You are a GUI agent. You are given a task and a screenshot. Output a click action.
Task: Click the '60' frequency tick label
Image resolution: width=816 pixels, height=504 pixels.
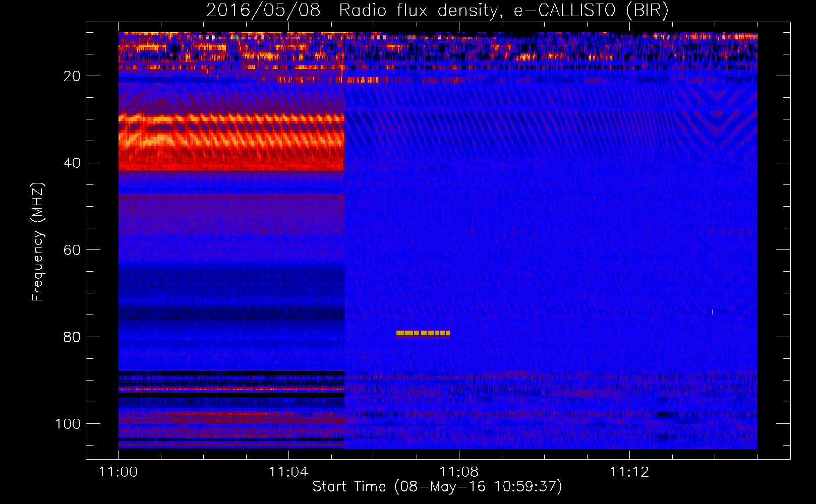pyautogui.click(x=72, y=250)
